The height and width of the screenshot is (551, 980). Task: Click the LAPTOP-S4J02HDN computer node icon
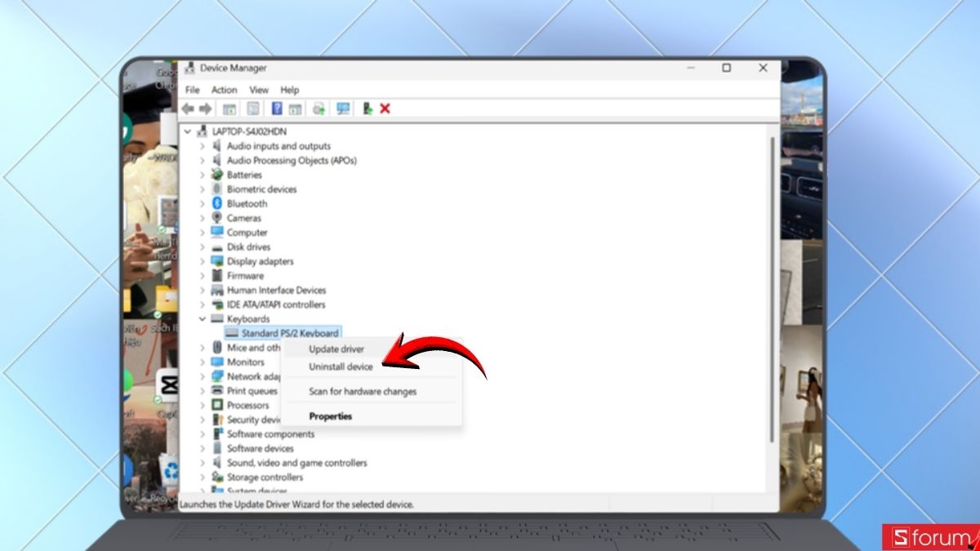(203, 131)
